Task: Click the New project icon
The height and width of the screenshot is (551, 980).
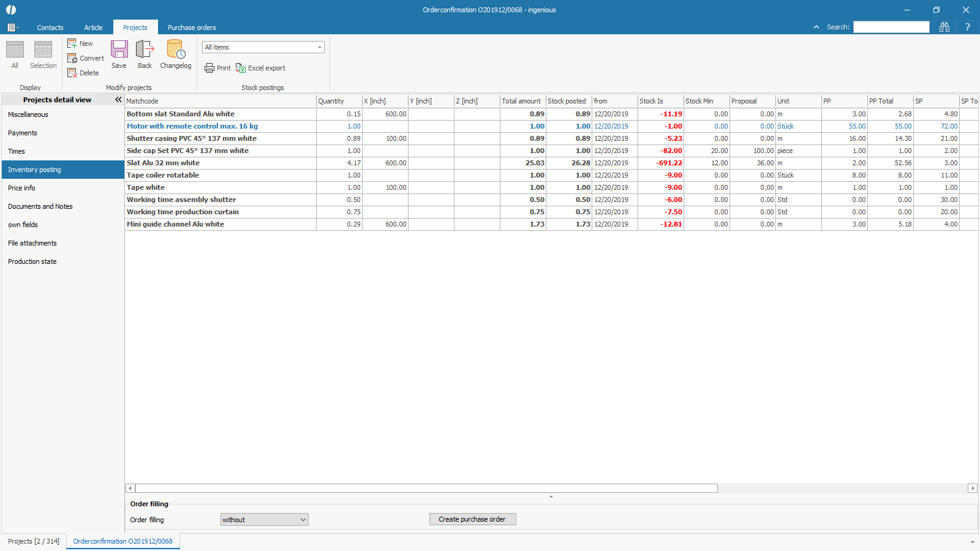Action: coord(72,43)
